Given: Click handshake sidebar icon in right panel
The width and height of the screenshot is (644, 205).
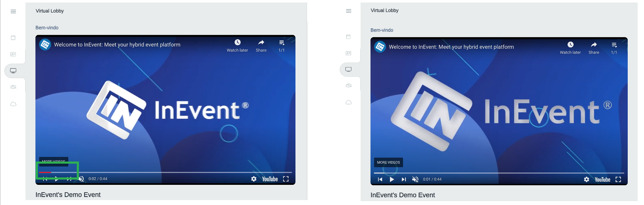Looking at the screenshot, I should click(x=349, y=86).
